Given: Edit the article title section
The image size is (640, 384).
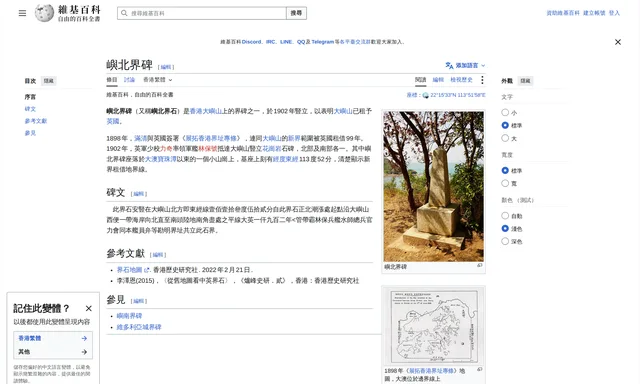Looking at the screenshot, I should click(166, 67).
